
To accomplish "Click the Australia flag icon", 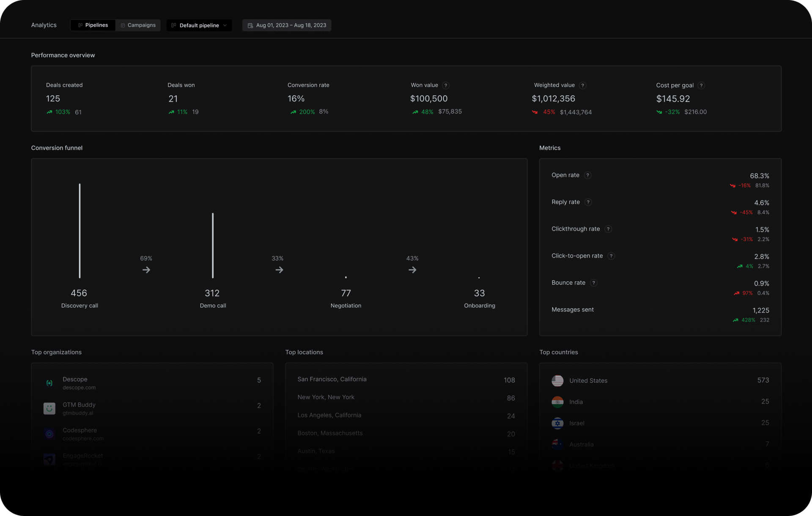I will click(x=557, y=444).
